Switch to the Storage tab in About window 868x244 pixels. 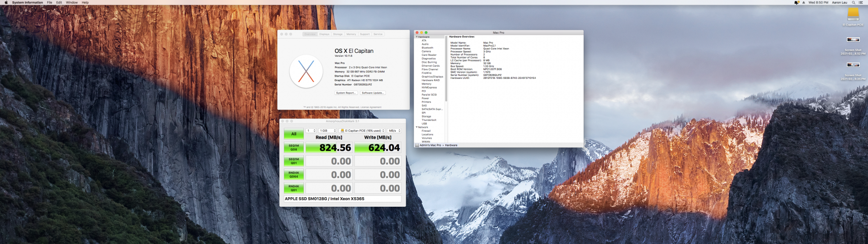tap(338, 34)
